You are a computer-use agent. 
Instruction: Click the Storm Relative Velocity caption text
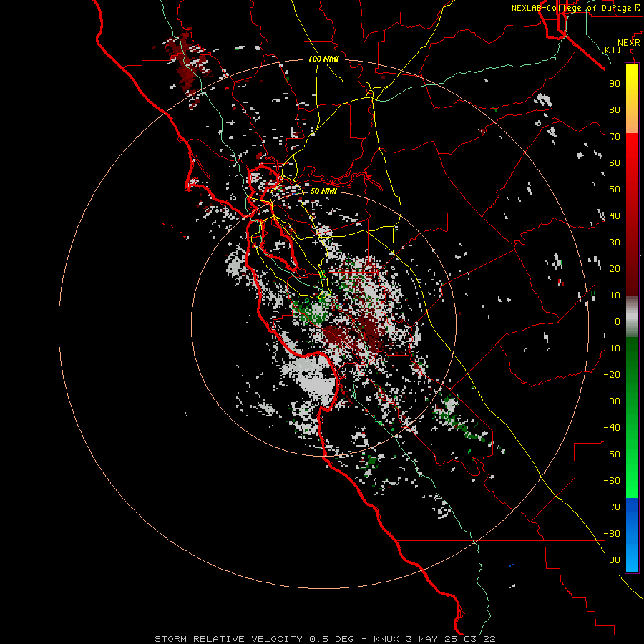pyautogui.click(x=326, y=639)
